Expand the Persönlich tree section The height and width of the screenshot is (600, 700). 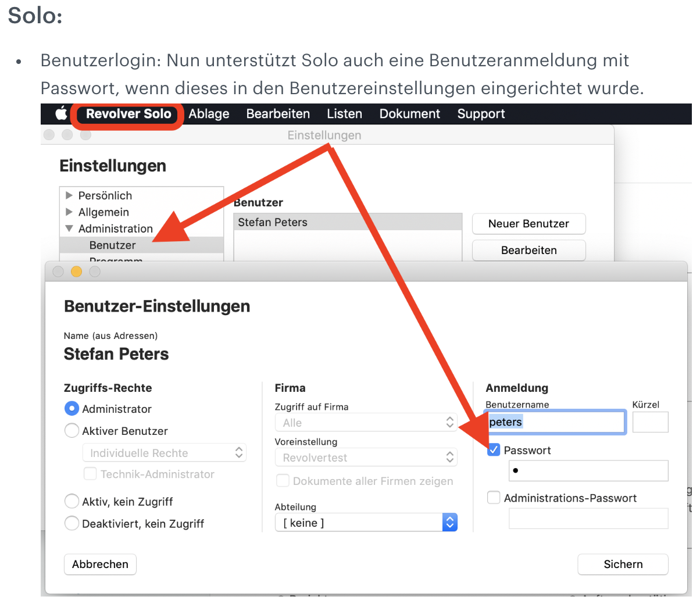pyautogui.click(x=69, y=195)
